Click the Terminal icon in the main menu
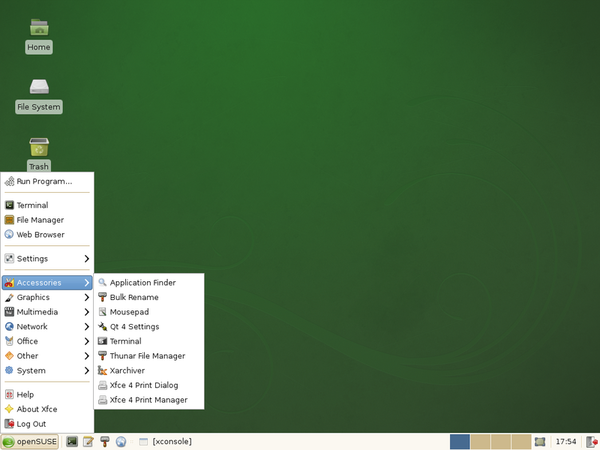The image size is (600, 450). 9,205
